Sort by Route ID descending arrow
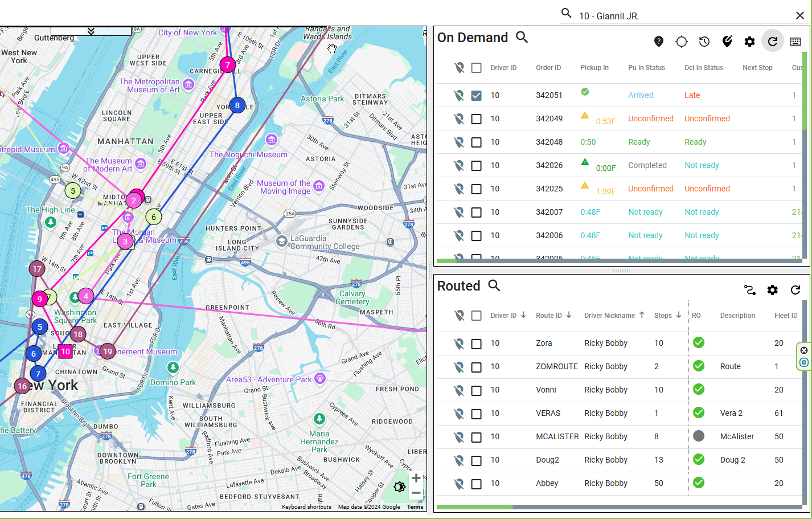Screen dimensions: 812x519 pos(568,315)
